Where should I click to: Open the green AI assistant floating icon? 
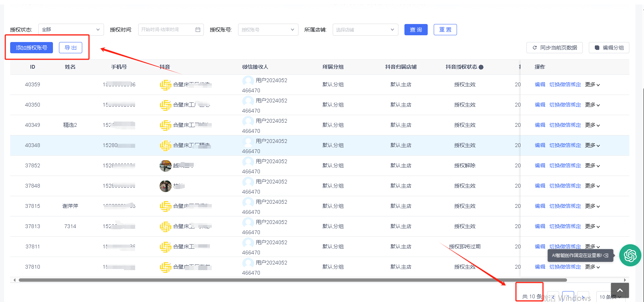click(630, 255)
